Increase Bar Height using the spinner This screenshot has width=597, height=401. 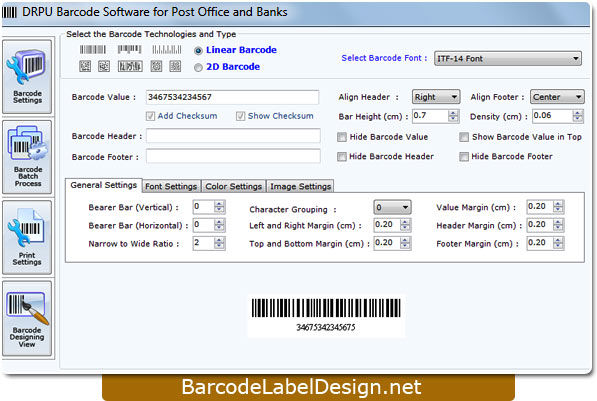coord(453,113)
